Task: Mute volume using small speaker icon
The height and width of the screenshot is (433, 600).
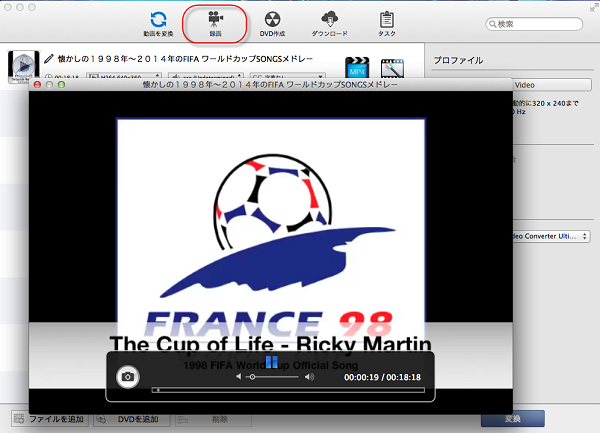Action: pyautogui.click(x=238, y=377)
